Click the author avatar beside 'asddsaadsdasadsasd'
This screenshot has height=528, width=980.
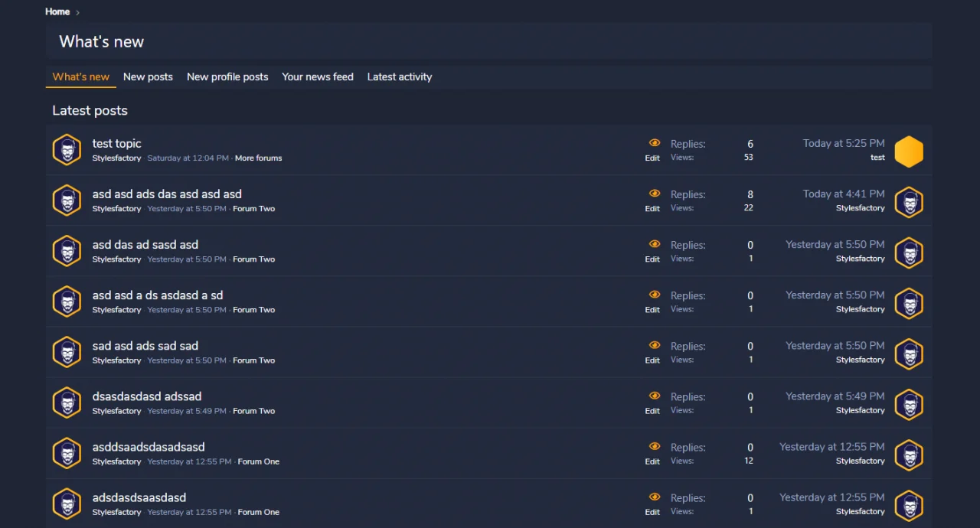coord(67,453)
